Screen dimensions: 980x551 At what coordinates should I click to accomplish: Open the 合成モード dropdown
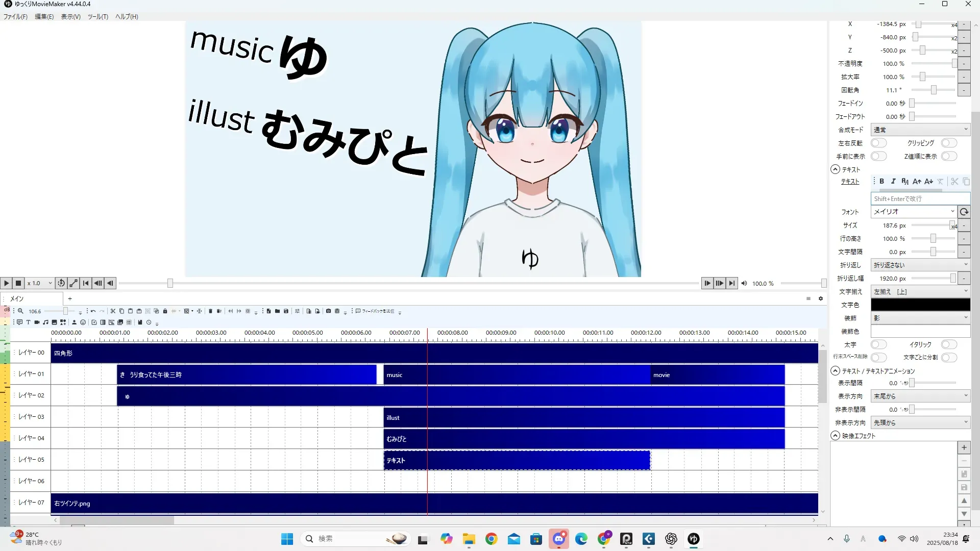point(920,130)
